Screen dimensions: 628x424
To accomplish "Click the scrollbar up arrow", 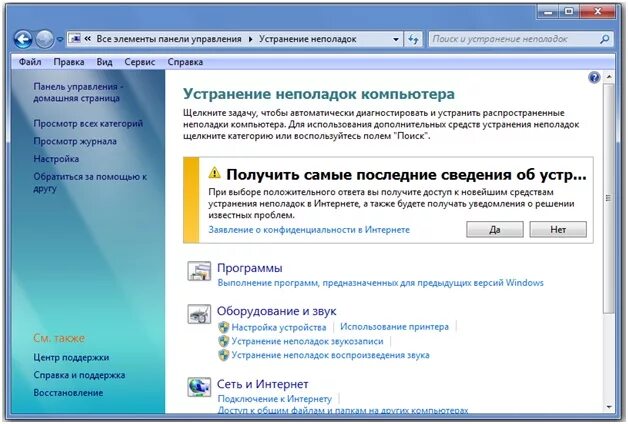I will 609,76.
